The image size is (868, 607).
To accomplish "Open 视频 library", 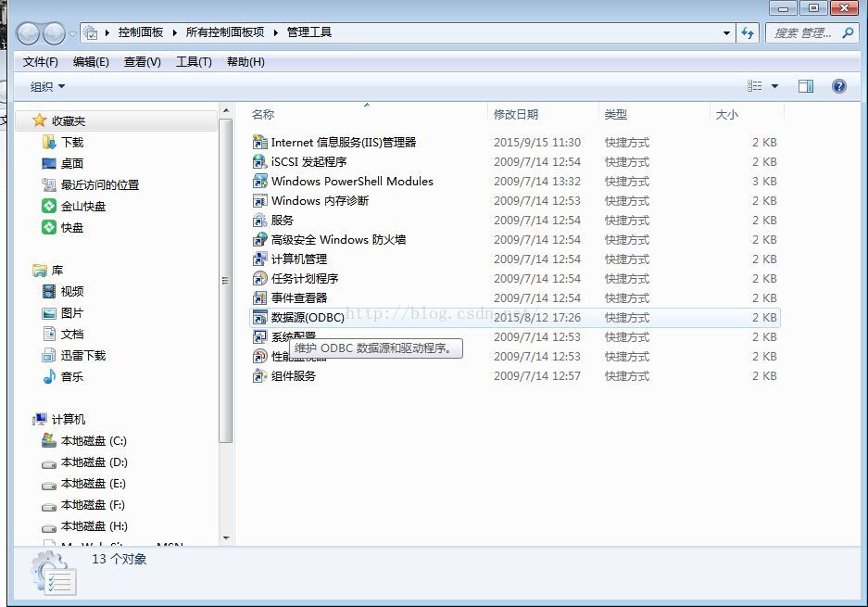I will [63, 291].
